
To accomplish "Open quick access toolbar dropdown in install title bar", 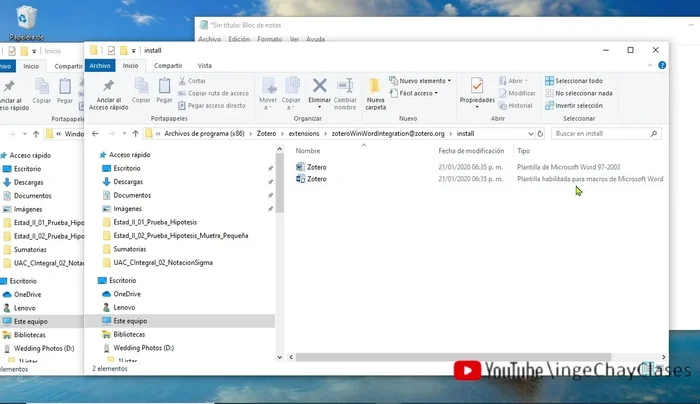I will click(133, 51).
